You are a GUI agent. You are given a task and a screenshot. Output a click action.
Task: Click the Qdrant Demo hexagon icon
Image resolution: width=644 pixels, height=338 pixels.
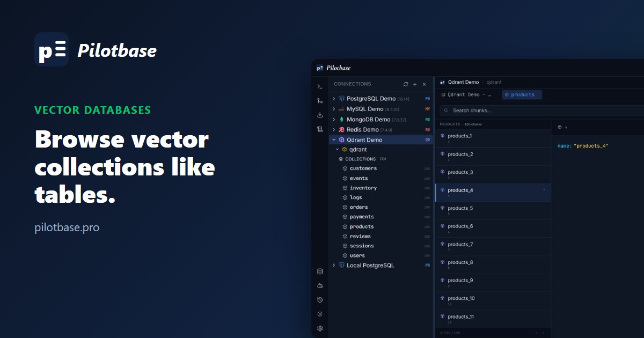click(342, 140)
